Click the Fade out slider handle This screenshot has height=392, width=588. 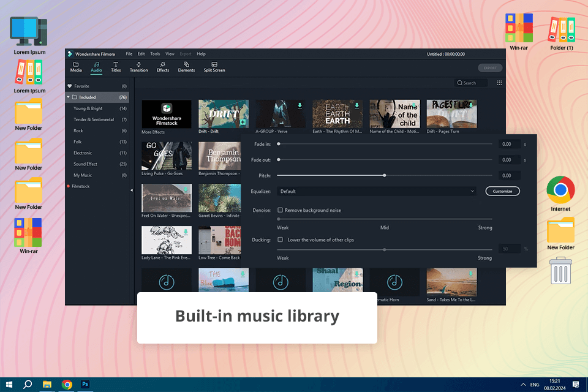click(279, 160)
